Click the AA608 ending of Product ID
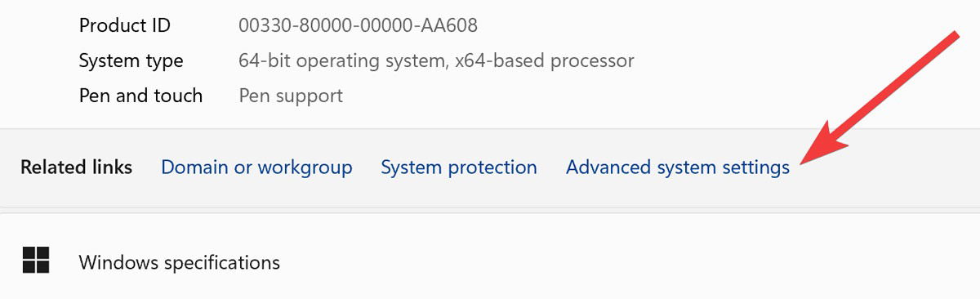 click(x=448, y=25)
